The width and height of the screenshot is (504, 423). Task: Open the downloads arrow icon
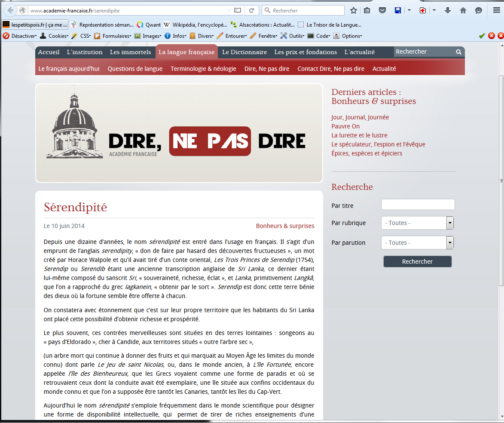pos(448,10)
